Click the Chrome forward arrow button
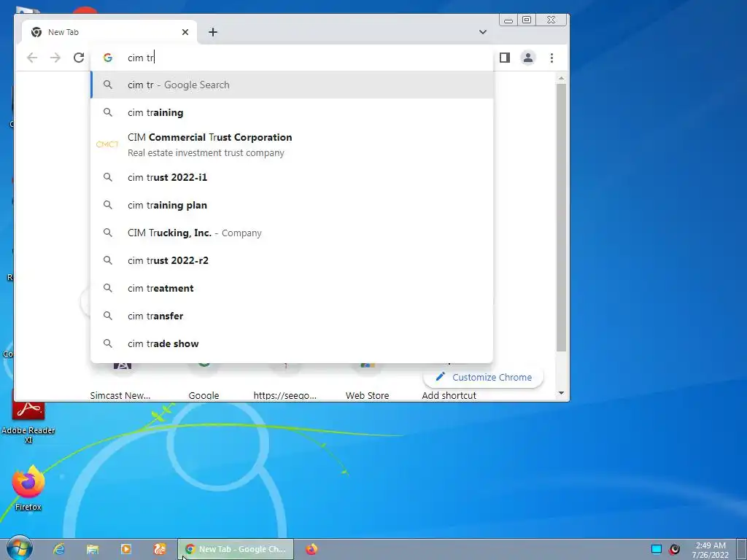 click(55, 58)
